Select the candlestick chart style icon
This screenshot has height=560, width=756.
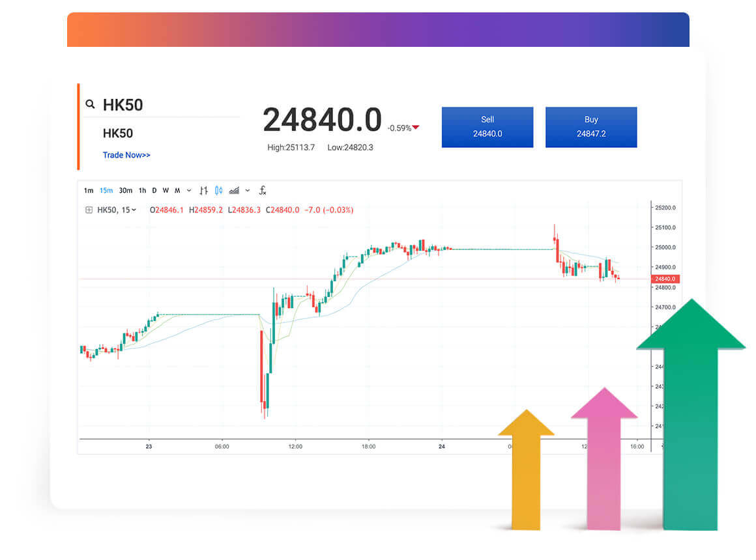[219, 191]
